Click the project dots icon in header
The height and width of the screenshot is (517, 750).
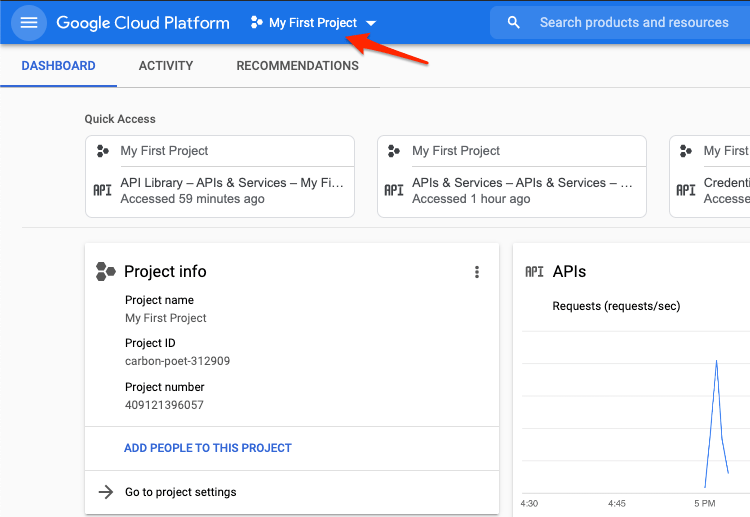tap(257, 22)
